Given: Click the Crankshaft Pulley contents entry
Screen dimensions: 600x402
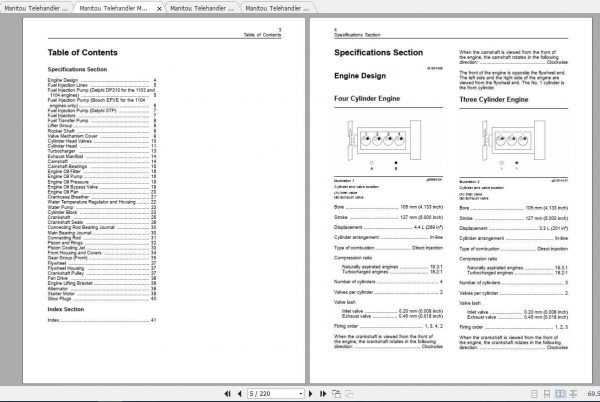Looking at the screenshot, I should pyautogui.click(x=102, y=273).
